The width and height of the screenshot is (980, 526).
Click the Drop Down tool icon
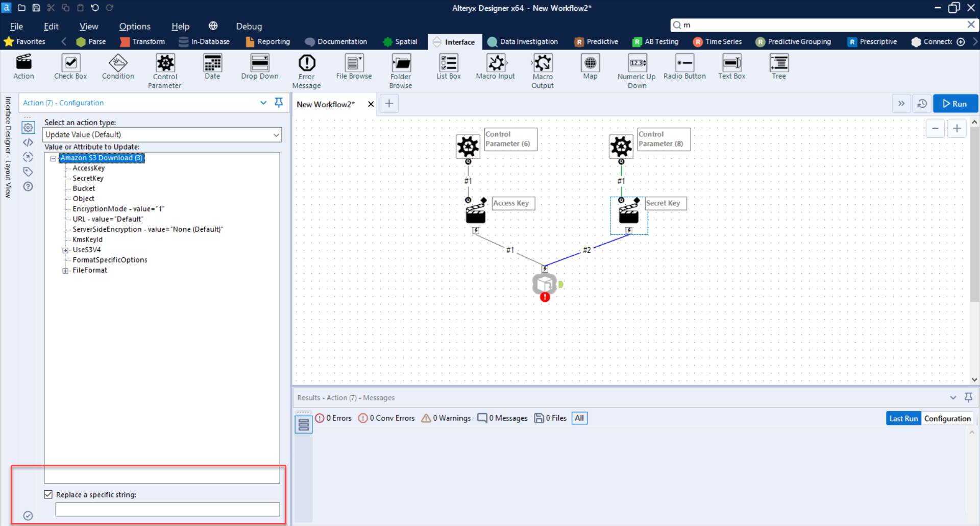coord(259,63)
